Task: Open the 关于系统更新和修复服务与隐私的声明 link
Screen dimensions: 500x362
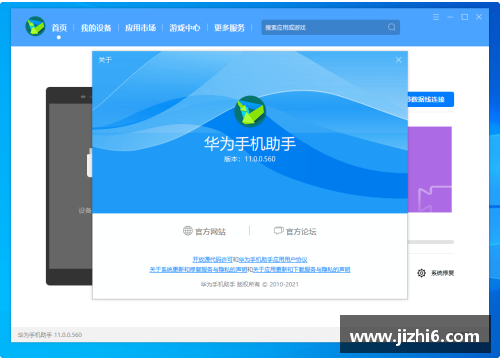Action: coord(198,269)
